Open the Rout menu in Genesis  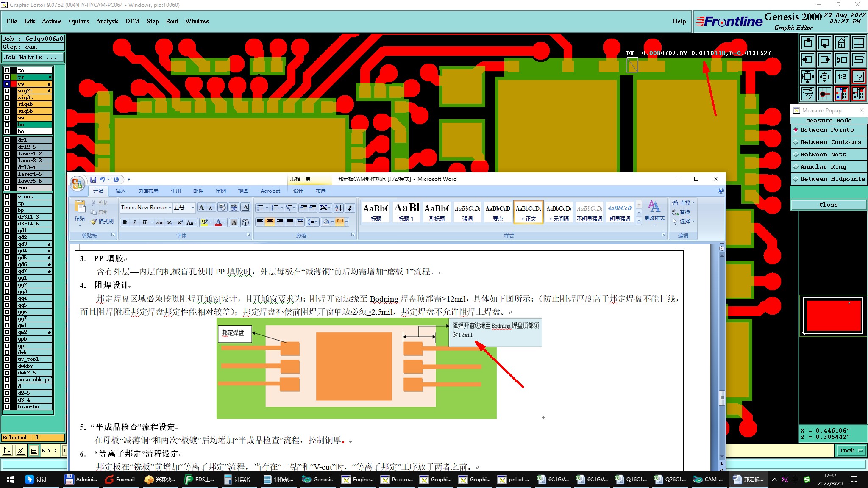(172, 21)
